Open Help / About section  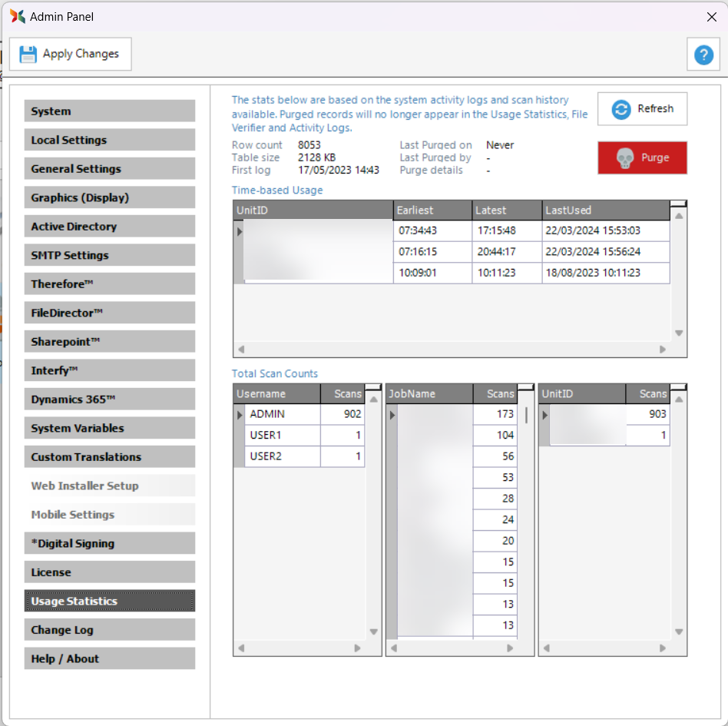109,658
